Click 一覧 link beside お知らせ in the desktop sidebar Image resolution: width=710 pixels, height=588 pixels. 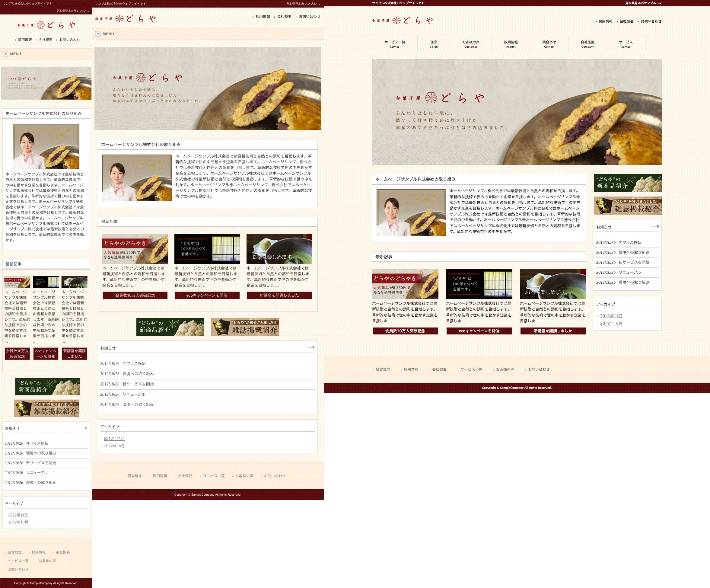(656, 227)
